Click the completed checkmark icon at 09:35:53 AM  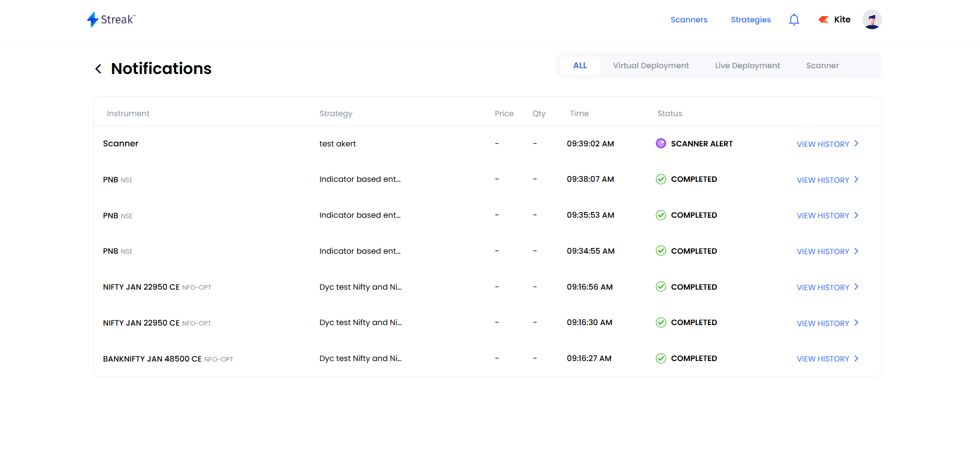661,215
